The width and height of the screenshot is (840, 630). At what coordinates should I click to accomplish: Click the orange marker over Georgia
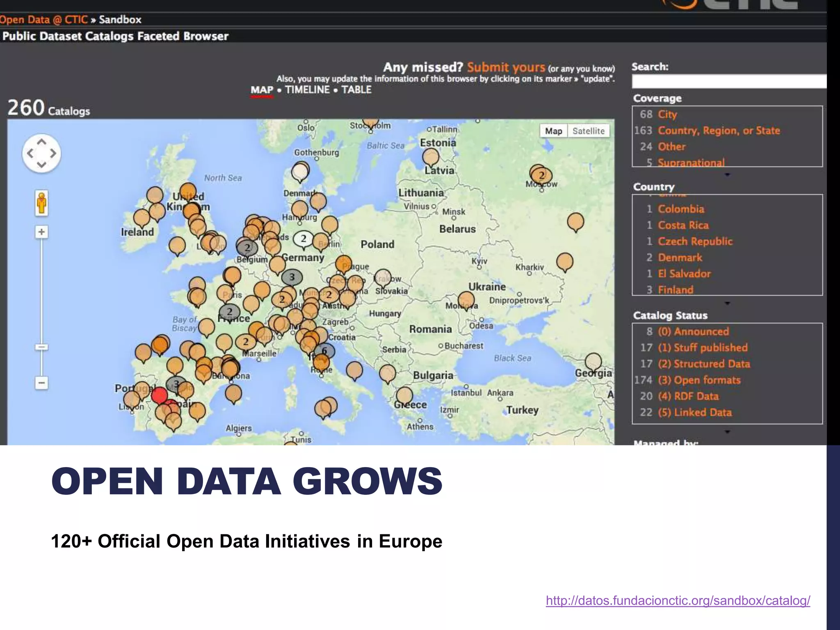pos(593,362)
